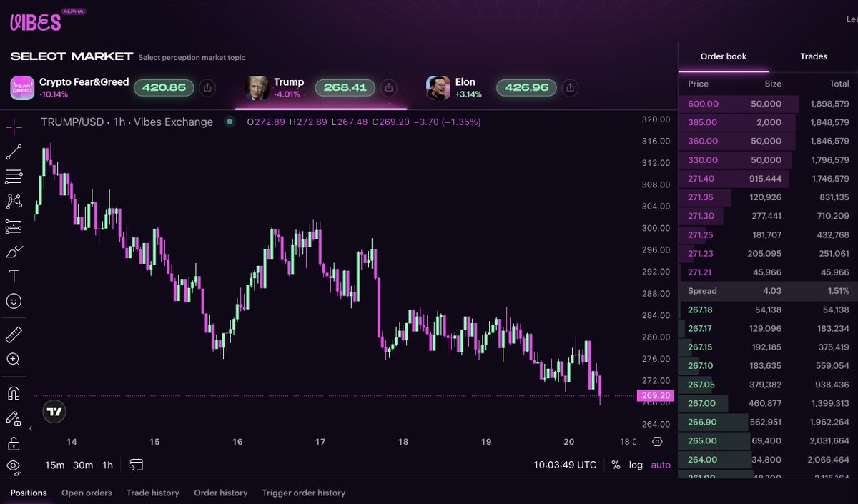
Task: Toggle magnet mode for drawings
Action: (x=14, y=393)
